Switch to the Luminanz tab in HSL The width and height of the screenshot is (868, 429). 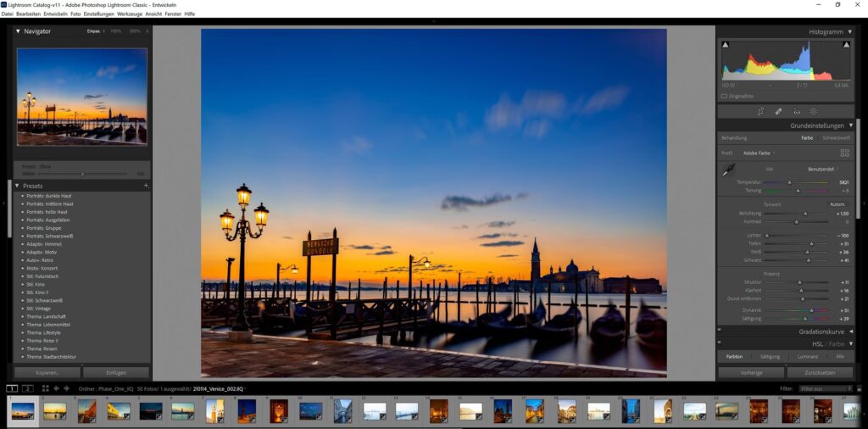tap(808, 357)
